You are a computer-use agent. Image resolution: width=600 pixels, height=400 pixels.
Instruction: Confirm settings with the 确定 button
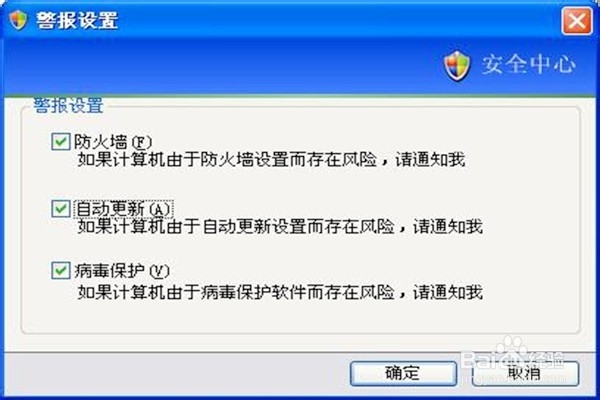[x=403, y=373]
